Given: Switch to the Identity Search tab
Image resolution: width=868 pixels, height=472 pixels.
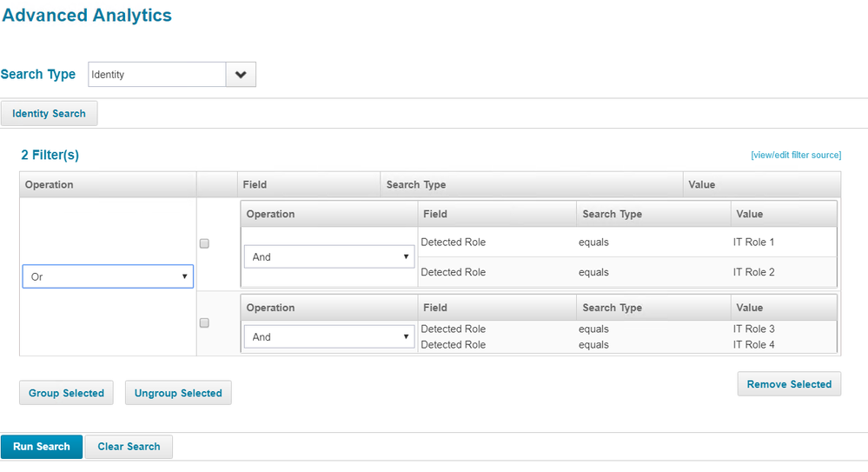Looking at the screenshot, I should pos(50,114).
